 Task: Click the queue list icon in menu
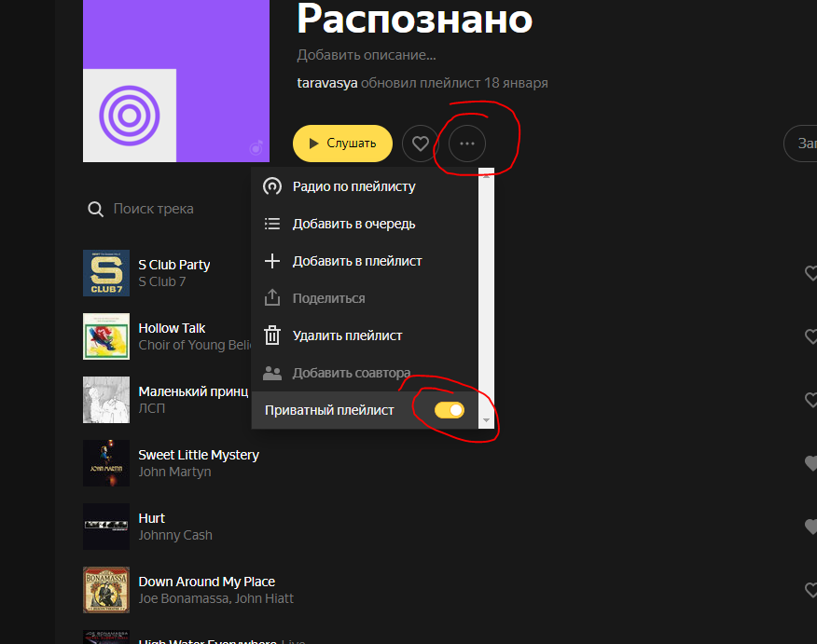tap(272, 224)
